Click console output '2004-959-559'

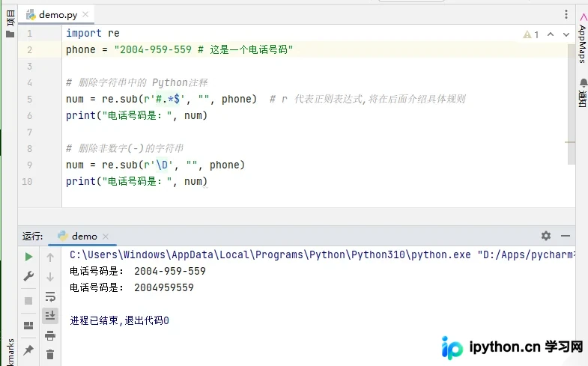[x=170, y=271]
